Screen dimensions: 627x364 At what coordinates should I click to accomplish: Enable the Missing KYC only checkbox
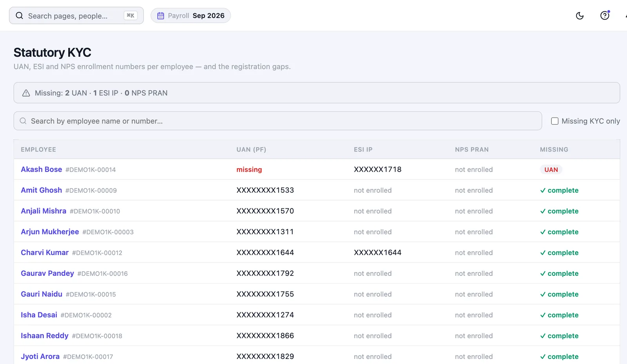[x=555, y=121]
